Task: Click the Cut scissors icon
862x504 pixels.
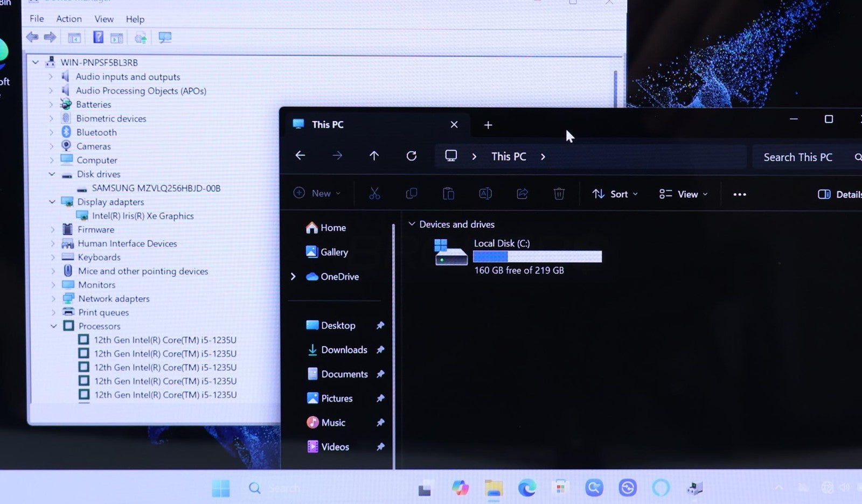Action: pyautogui.click(x=374, y=194)
